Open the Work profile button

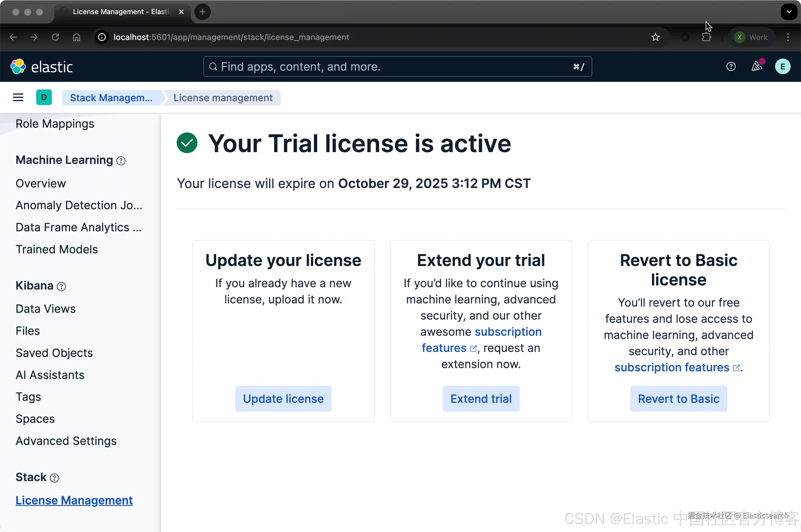point(751,37)
